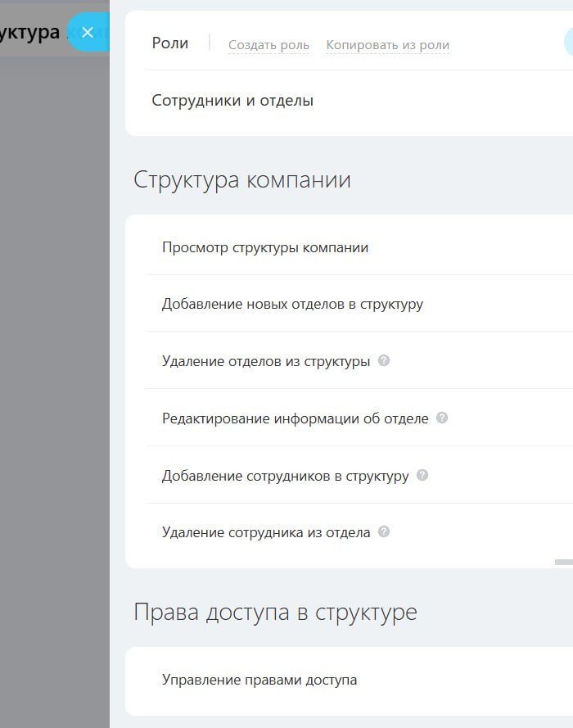Viewport: 573px width, 728px height.
Task: Select the Роли header label
Action: [x=170, y=43]
